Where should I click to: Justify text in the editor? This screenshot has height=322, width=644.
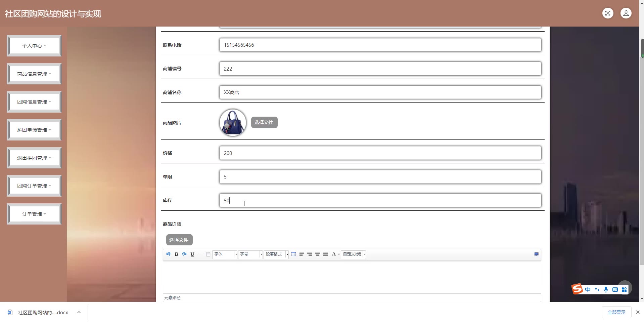(326, 254)
